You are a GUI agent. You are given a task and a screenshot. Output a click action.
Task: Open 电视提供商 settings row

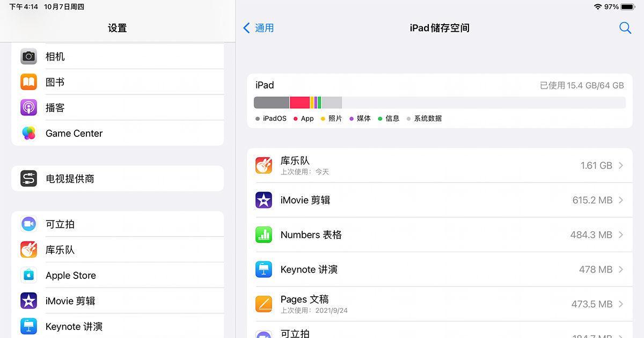118,179
